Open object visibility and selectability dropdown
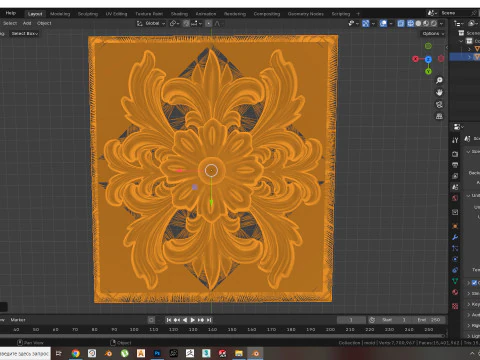The height and width of the screenshot is (360, 480). 353,23
